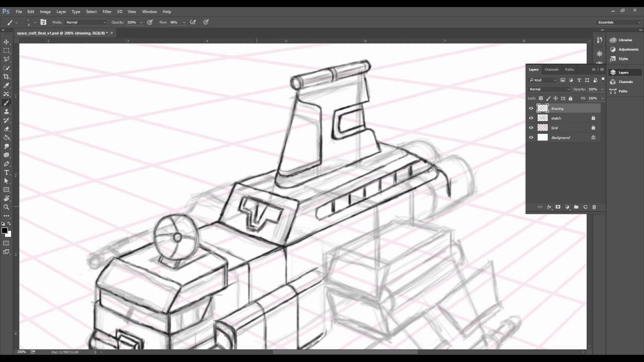Select the Crop tool

(7, 76)
